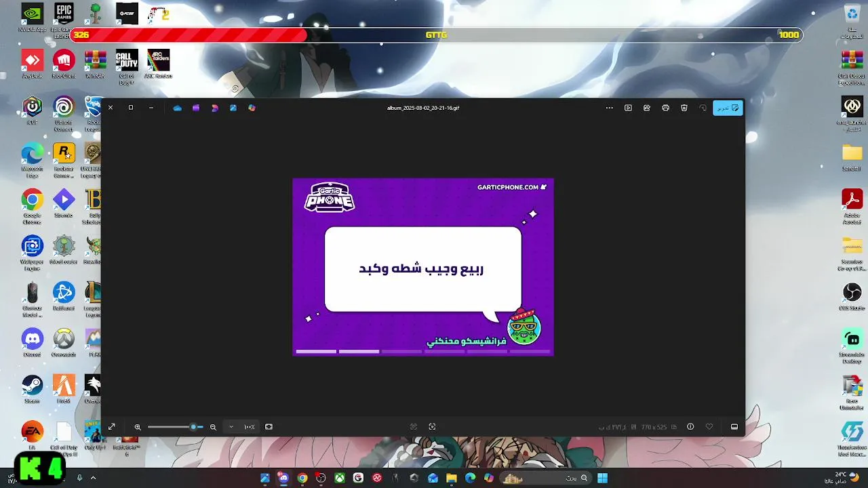Open Rockstar Games Launcher desktop shortcut

(64, 160)
